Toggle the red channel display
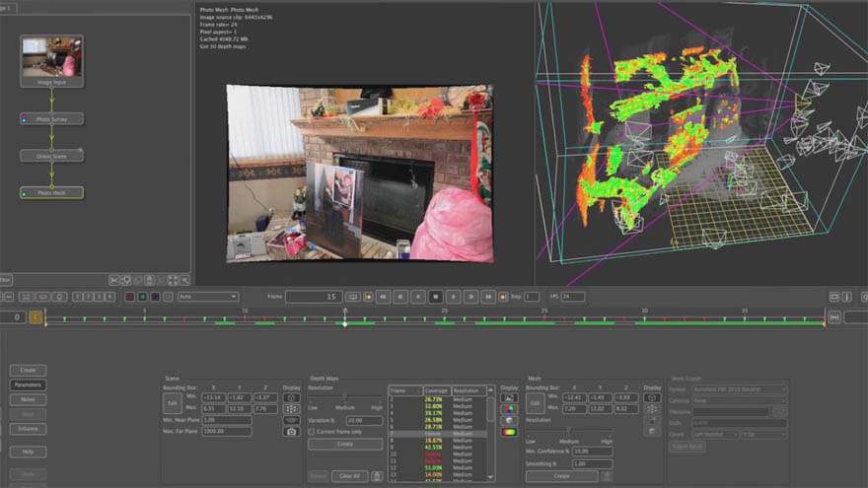This screenshot has width=868, height=488. [x=129, y=297]
